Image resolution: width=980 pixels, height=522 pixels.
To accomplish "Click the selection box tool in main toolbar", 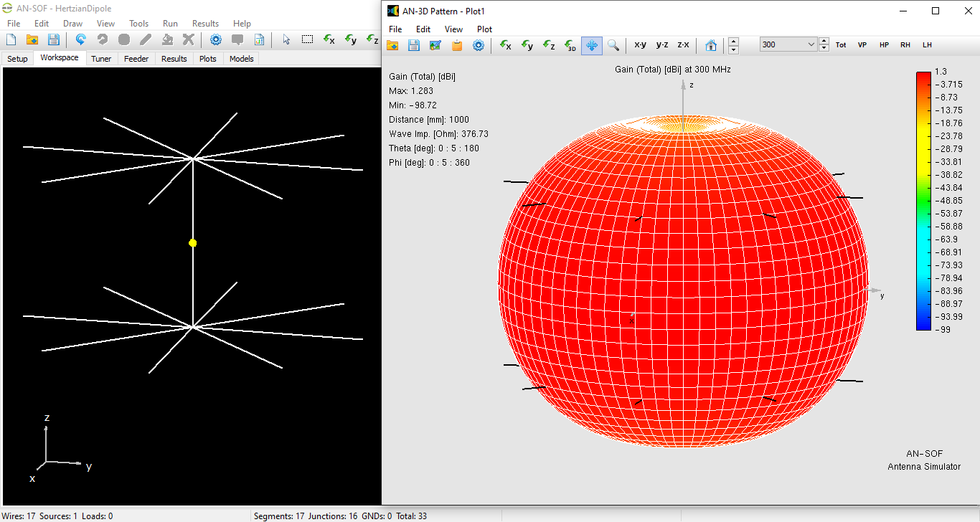I will (307, 39).
